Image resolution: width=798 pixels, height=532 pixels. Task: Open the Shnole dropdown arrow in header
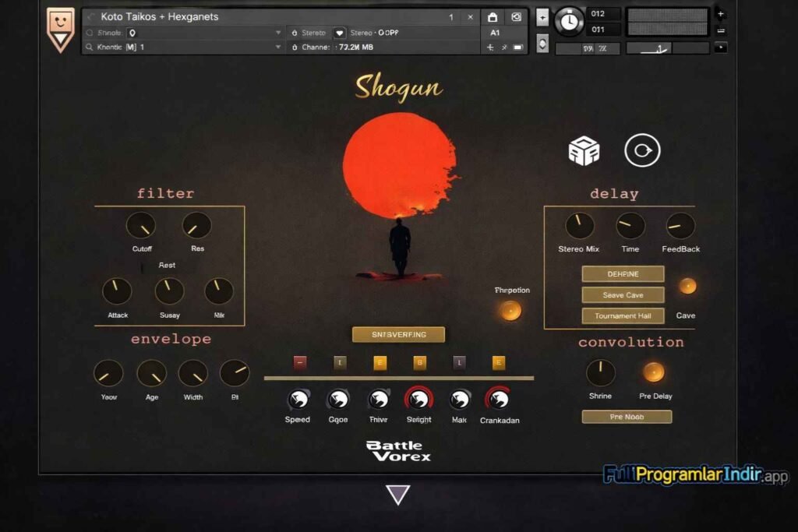[278, 33]
